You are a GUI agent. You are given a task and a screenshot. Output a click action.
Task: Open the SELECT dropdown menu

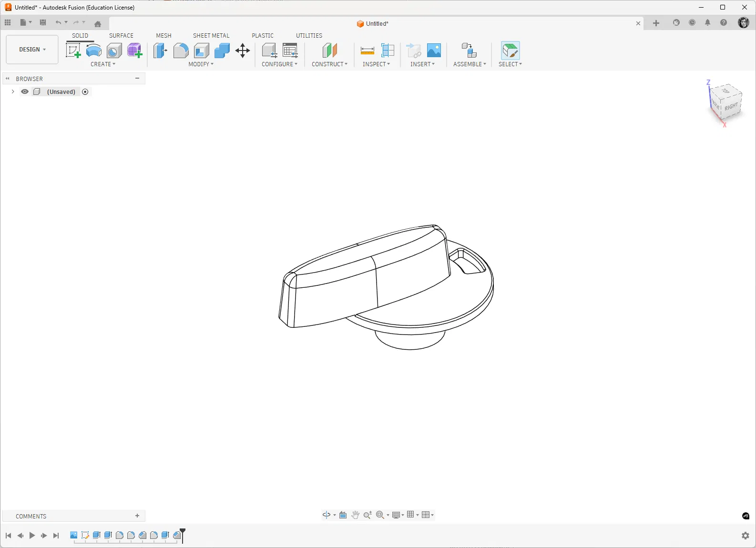511,64
